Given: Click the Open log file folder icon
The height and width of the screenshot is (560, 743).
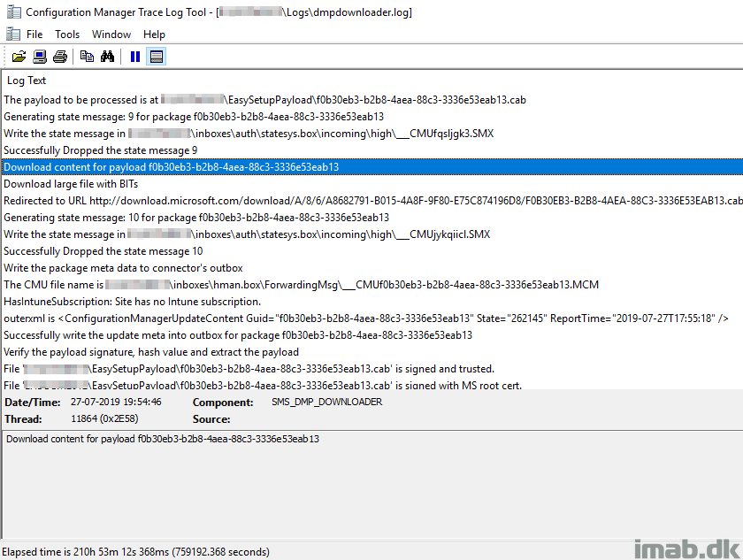Looking at the screenshot, I should [x=19, y=57].
